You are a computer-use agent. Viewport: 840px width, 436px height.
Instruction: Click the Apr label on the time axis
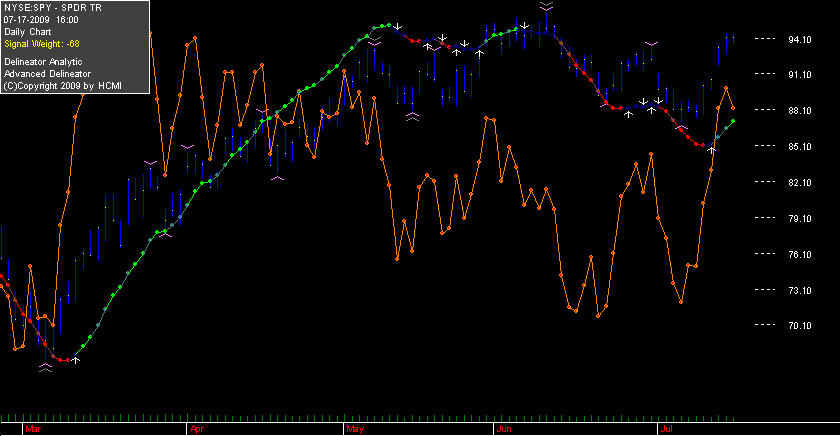click(x=197, y=429)
